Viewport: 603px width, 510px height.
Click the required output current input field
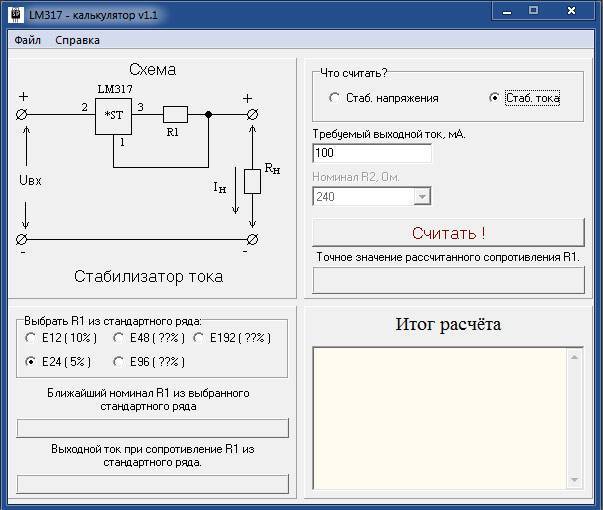tap(371, 153)
